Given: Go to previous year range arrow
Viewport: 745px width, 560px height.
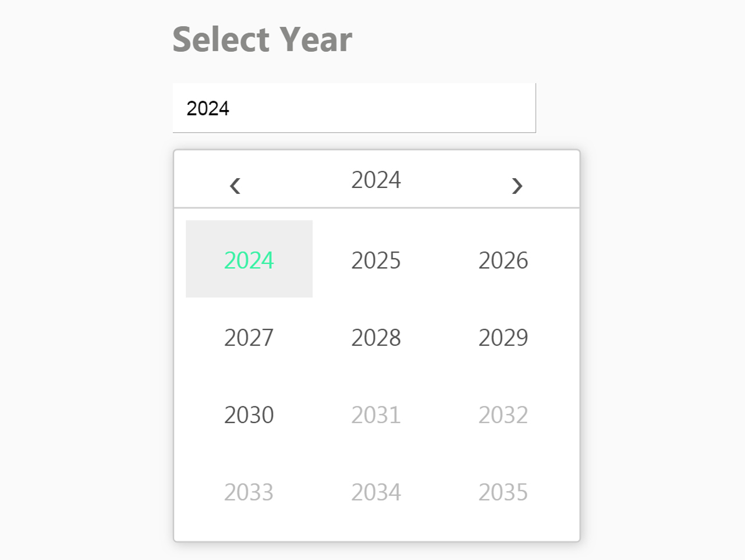Looking at the screenshot, I should point(235,186).
